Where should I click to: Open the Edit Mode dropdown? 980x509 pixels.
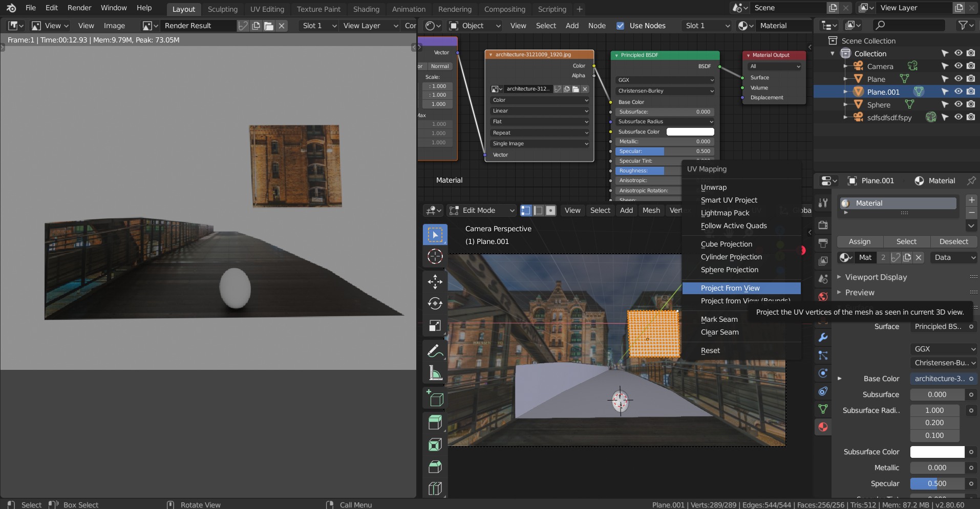(481, 210)
